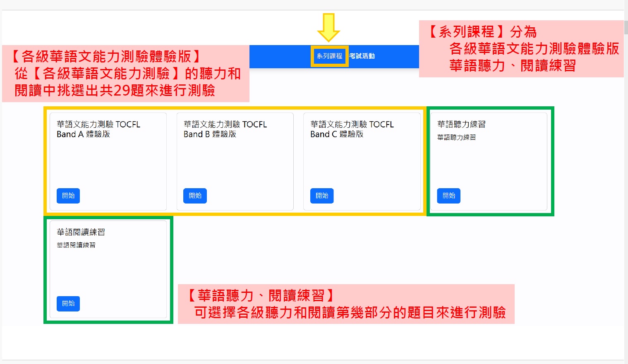
Task: Start the TOCFL Band C 體驗版 test
Action: point(322,196)
